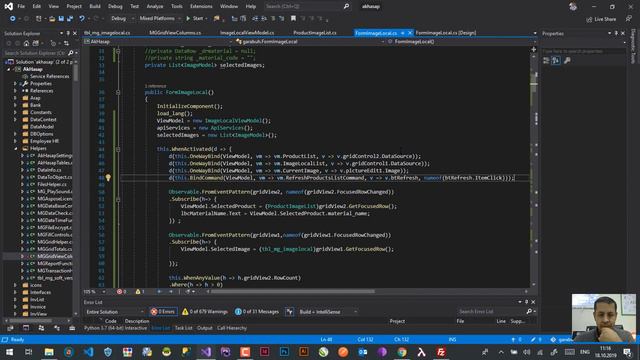The width and height of the screenshot is (640, 360).
Task: Open Live Share
Action: [x=601, y=19]
